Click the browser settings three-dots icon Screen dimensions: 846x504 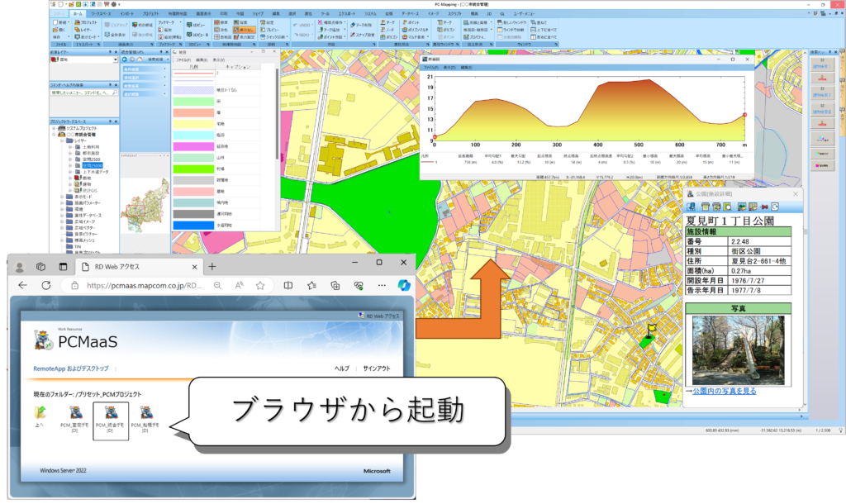382,285
